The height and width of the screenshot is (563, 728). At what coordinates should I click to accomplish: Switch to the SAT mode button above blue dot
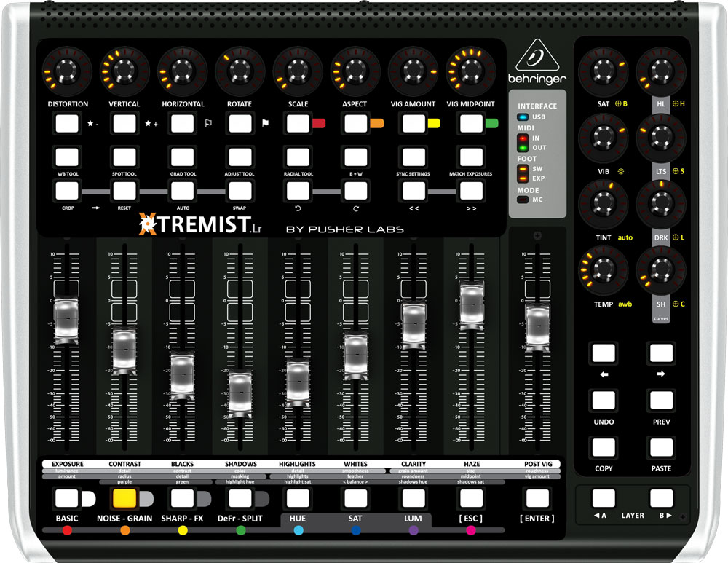356,498
